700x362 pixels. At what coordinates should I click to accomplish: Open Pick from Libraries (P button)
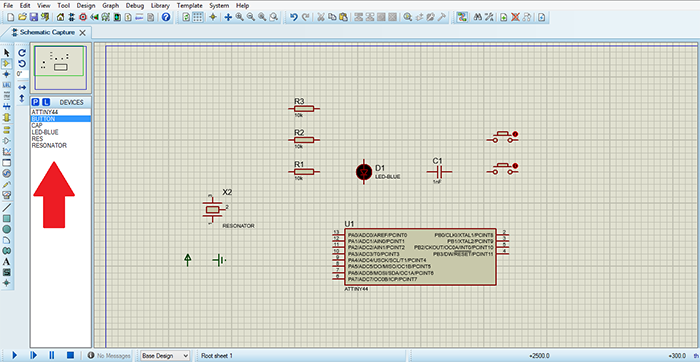36,102
